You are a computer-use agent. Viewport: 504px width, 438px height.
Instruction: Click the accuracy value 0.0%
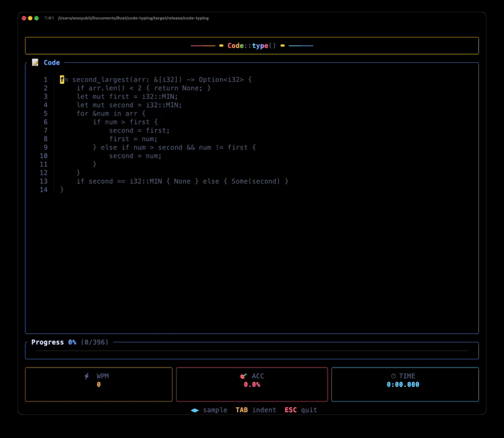(252, 385)
